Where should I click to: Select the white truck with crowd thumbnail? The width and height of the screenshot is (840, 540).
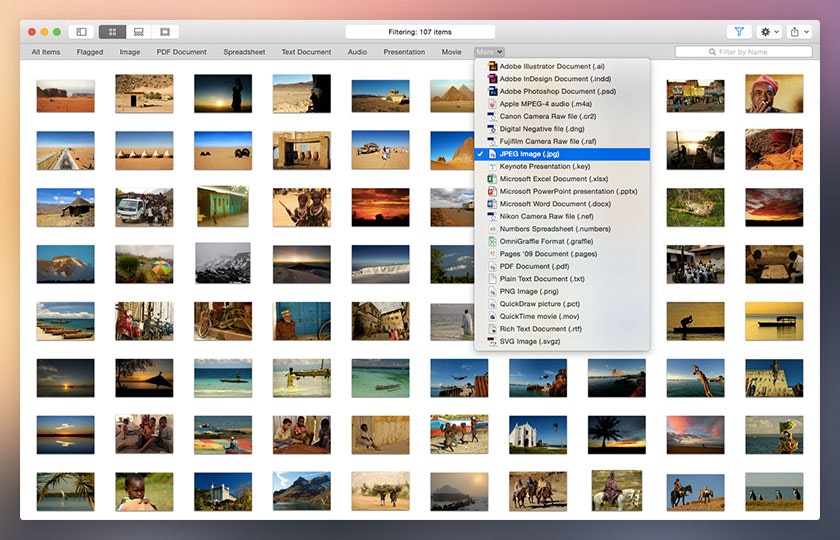pos(144,207)
